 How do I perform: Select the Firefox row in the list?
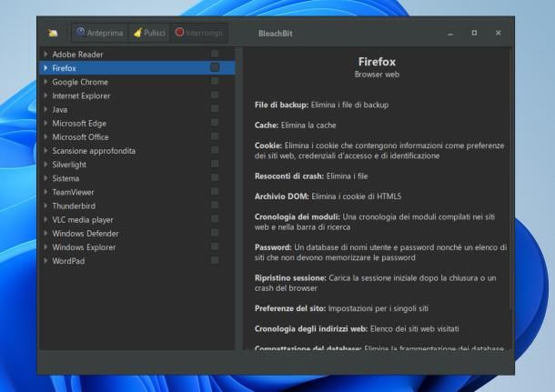[x=137, y=68]
